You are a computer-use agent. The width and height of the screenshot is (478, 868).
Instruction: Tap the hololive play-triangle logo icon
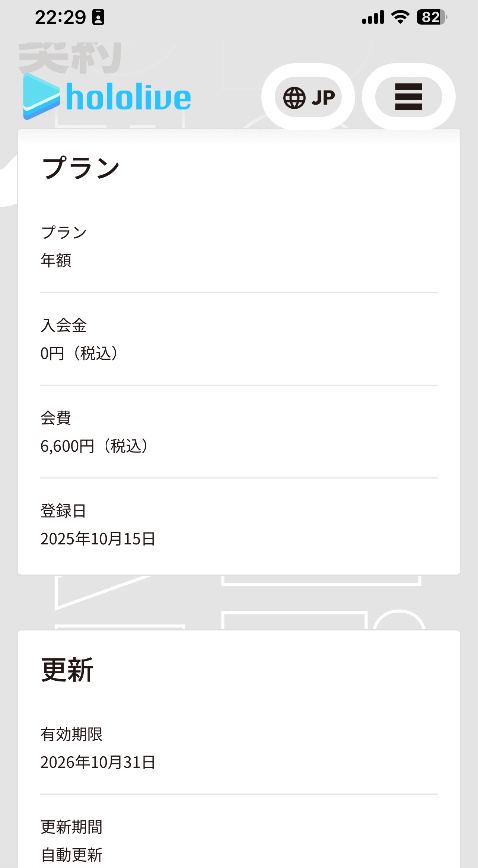coord(41,96)
